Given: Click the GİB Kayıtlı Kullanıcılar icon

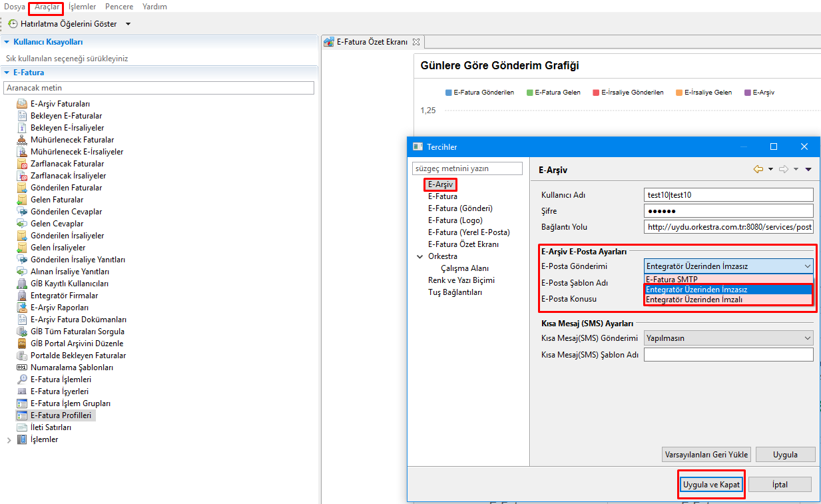Looking at the screenshot, I should click(x=22, y=284).
